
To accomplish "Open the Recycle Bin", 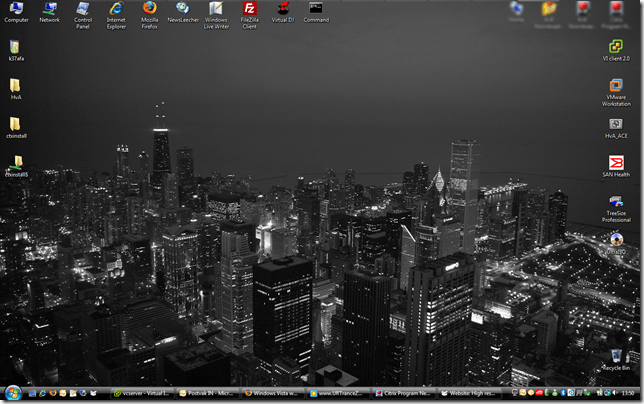I will (616, 360).
